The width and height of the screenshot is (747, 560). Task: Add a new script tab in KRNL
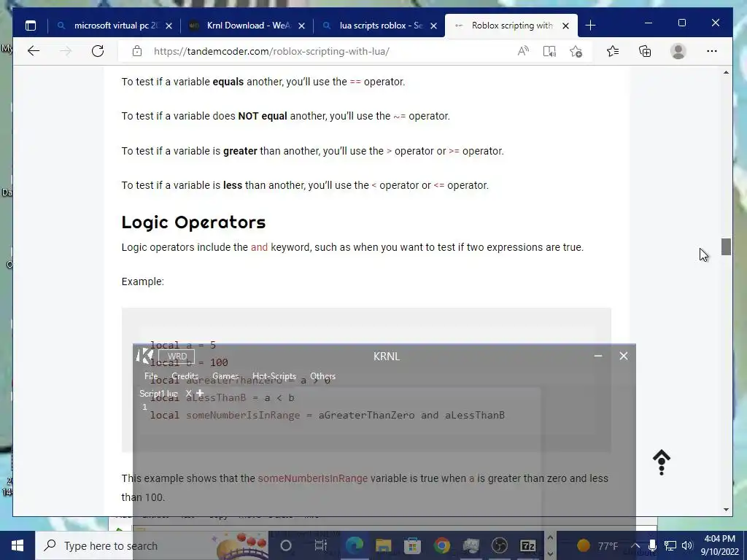click(x=200, y=393)
